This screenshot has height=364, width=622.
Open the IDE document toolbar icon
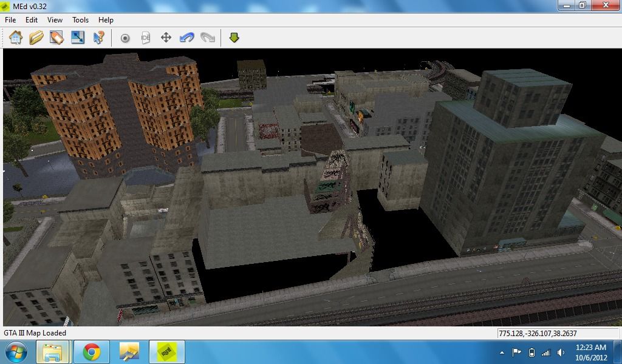coord(146,38)
